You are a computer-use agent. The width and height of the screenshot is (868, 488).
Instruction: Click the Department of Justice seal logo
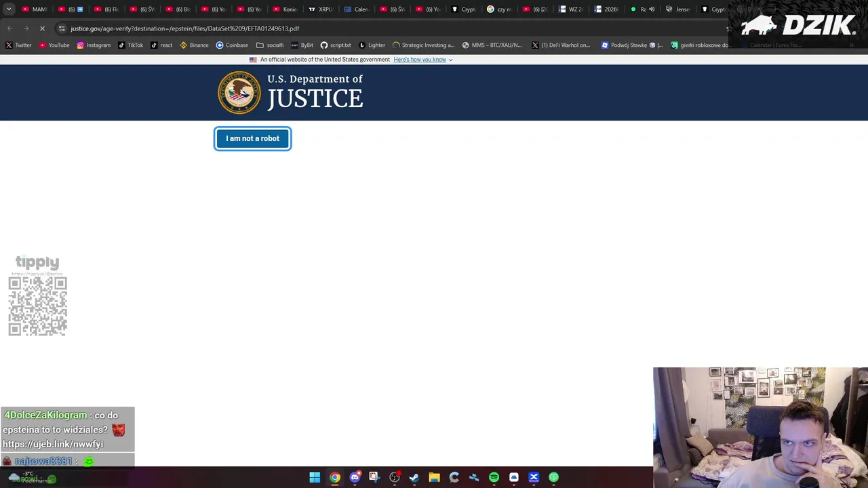239,92
